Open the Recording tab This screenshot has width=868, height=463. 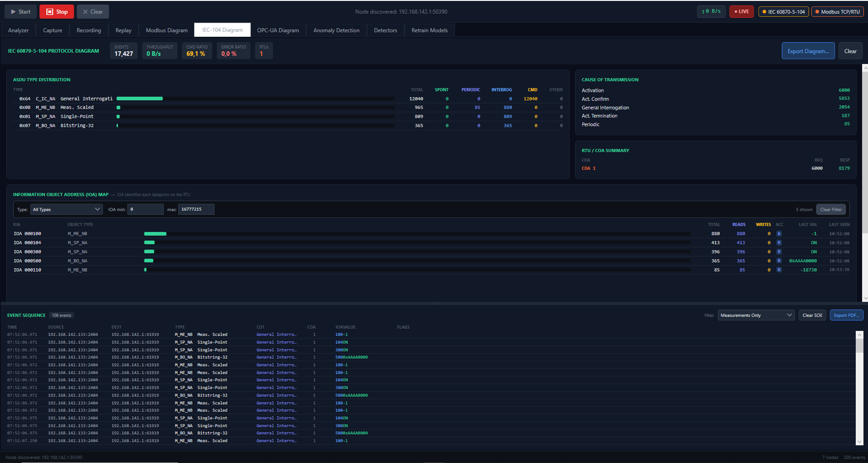click(89, 30)
